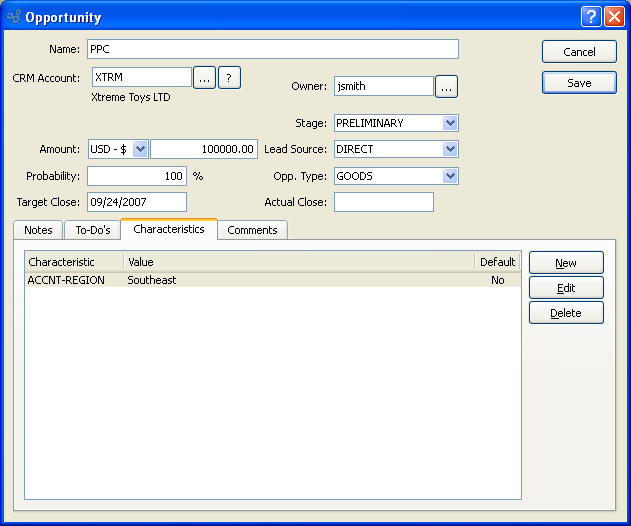
Task: Expand the Stage dropdown
Action: [450, 123]
